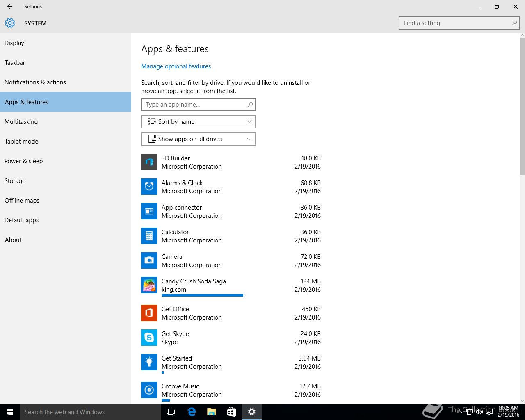The width and height of the screenshot is (525, 420).
Task: Select Apps & features in sidebar
Action: tap(66, 102)
